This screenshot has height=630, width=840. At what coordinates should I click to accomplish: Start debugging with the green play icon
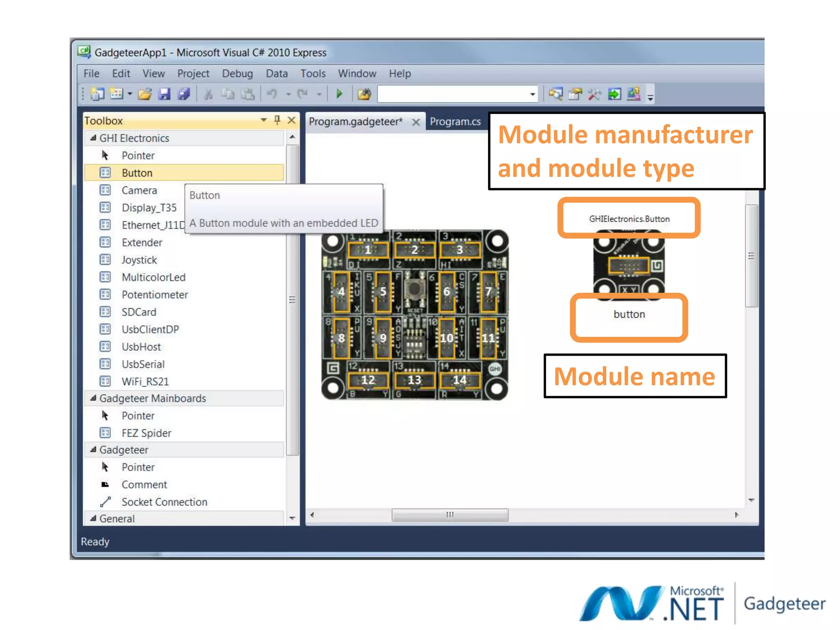coord(339,94)
